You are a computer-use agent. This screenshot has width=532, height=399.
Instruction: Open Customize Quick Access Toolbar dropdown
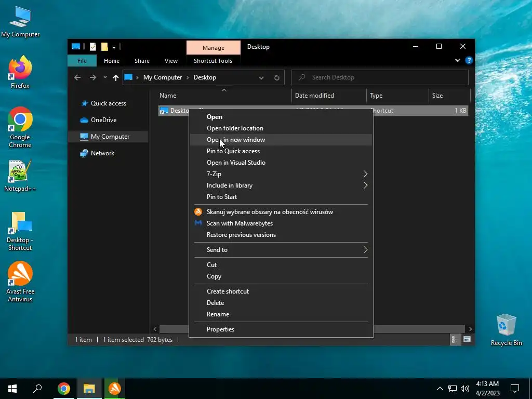point(114,47)
